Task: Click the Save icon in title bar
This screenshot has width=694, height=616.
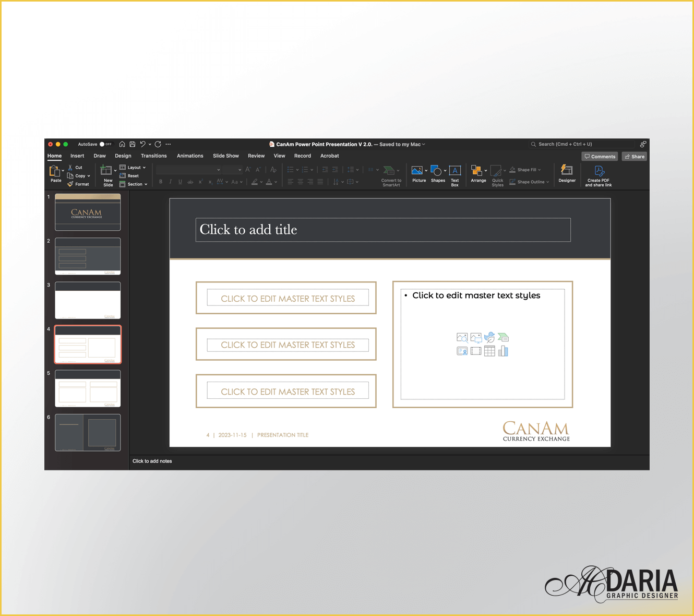Action: (x=133, y=144)
